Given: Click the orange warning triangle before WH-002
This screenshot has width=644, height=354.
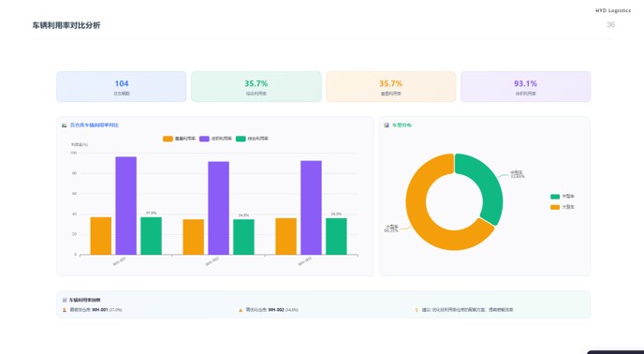Looking at the screenshot, I should (241, 310).
